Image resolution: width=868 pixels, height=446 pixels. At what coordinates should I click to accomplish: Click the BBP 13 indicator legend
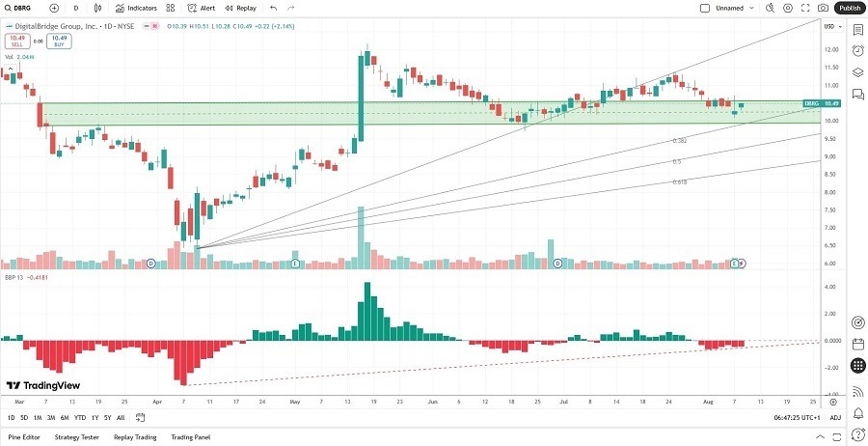[x=27, y=278]
